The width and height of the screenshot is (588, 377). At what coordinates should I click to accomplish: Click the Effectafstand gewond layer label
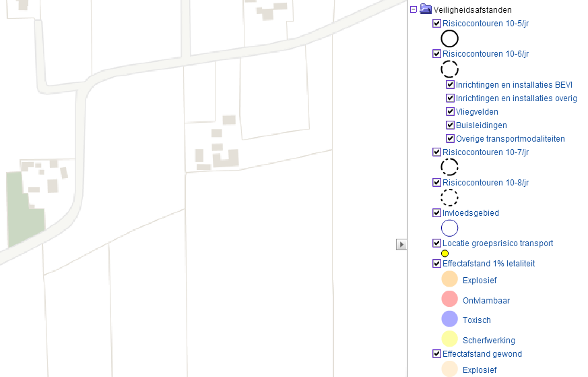coord(482,354)
